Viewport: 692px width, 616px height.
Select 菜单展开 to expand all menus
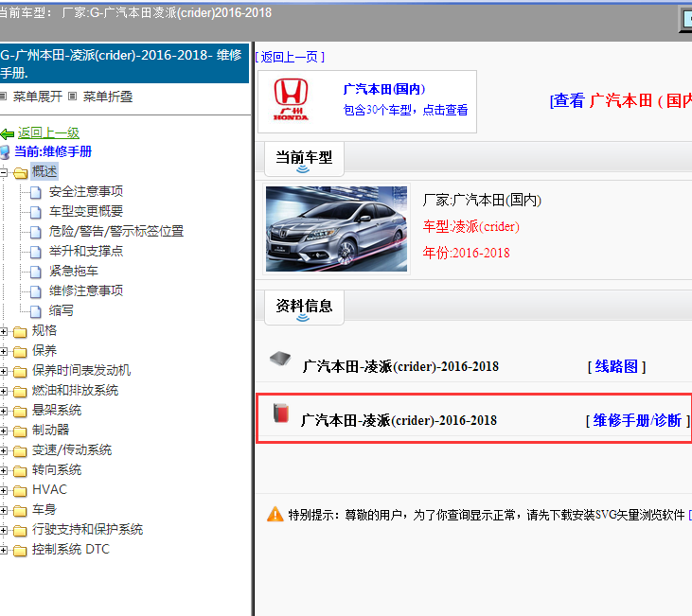38,97
